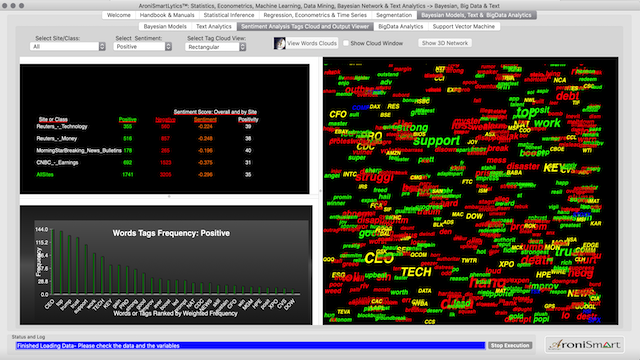Open the Select Sentiment dropdown
The image size is (640, 360).
click(143, 47)
